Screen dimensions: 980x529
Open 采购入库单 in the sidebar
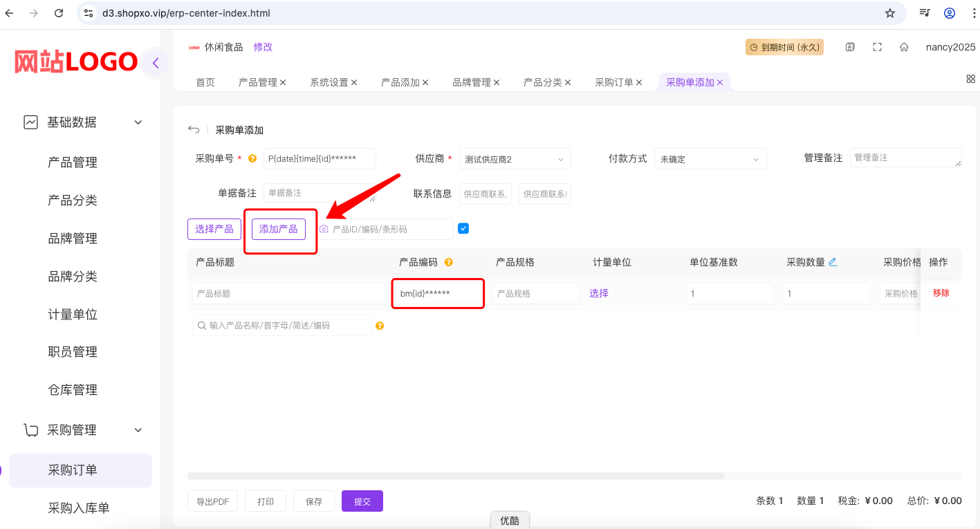[x=79, y=508]
